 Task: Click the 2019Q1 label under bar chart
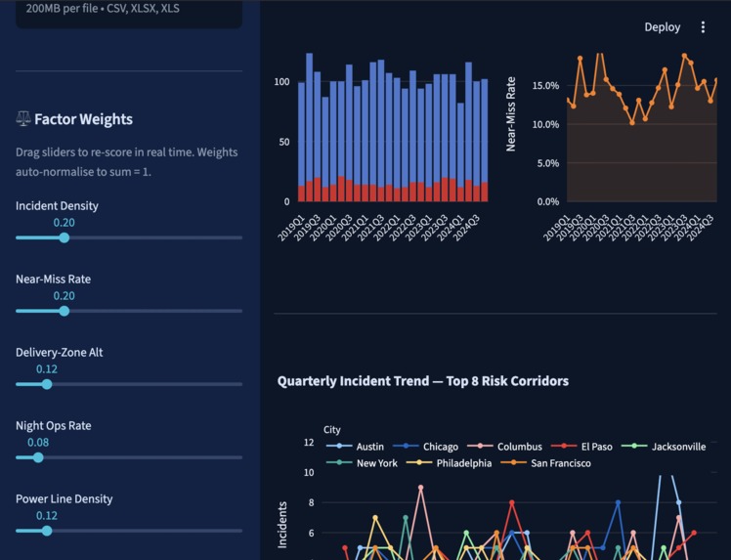[x=291, y=228]
